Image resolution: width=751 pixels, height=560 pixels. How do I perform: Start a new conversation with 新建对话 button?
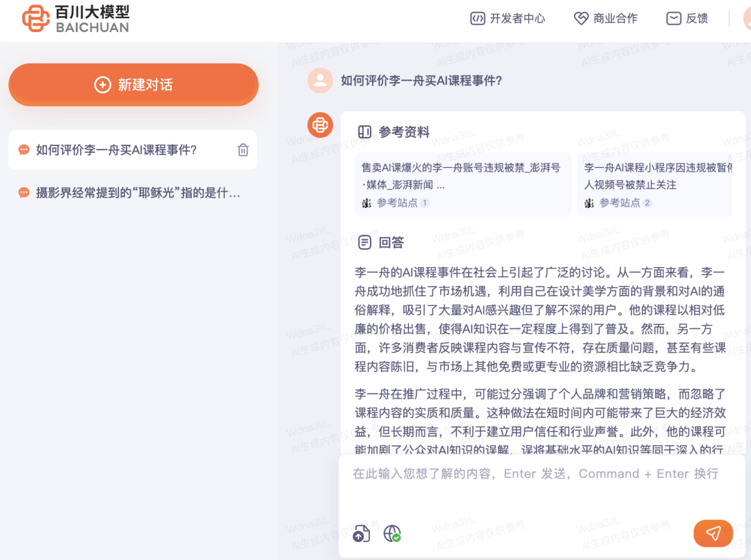132,84
